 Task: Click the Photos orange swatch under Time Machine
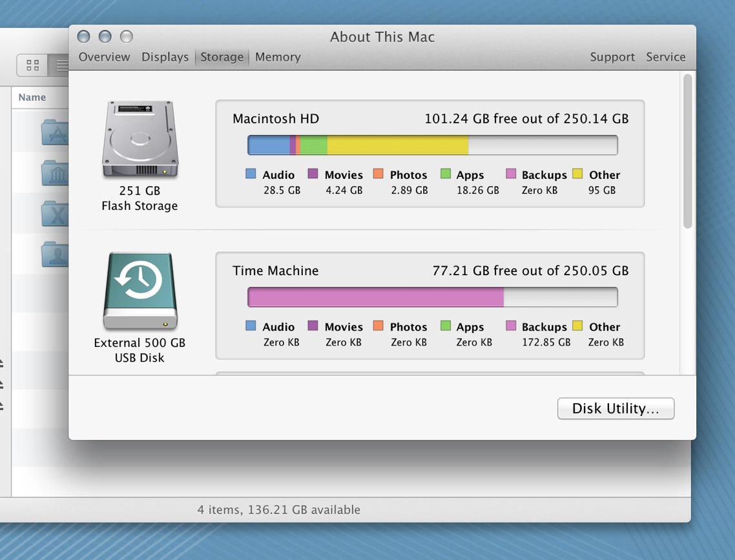[x=378, y=326]
